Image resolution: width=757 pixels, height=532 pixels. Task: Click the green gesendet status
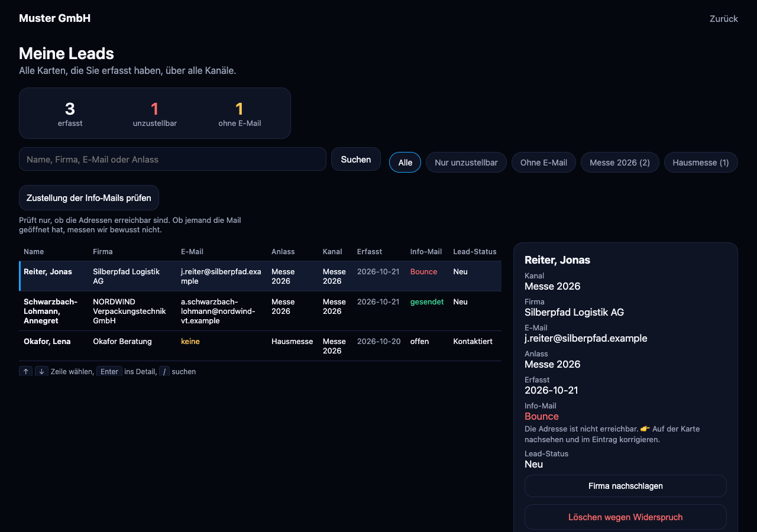point(427,301)
